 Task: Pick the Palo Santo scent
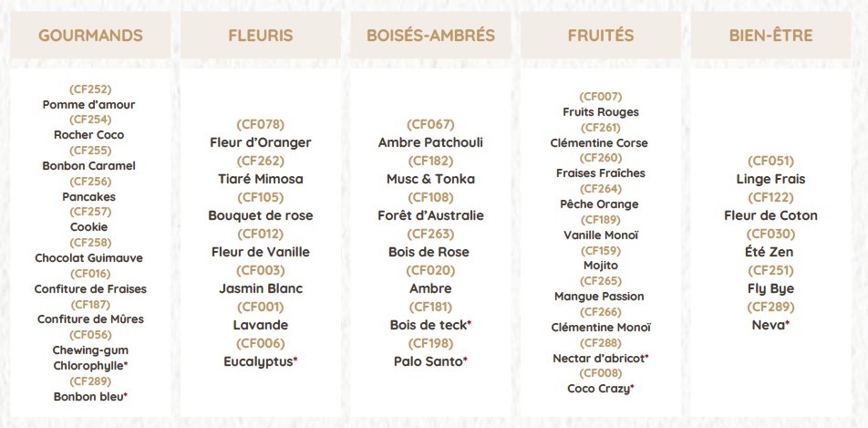click(x=429, y=361)
